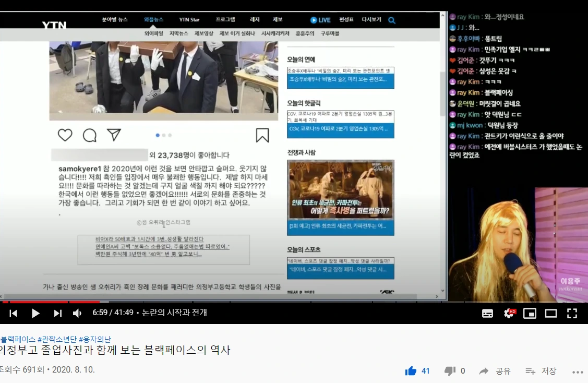
Task: Enter fullscreen mode
Action: click(x=572, y=314)
